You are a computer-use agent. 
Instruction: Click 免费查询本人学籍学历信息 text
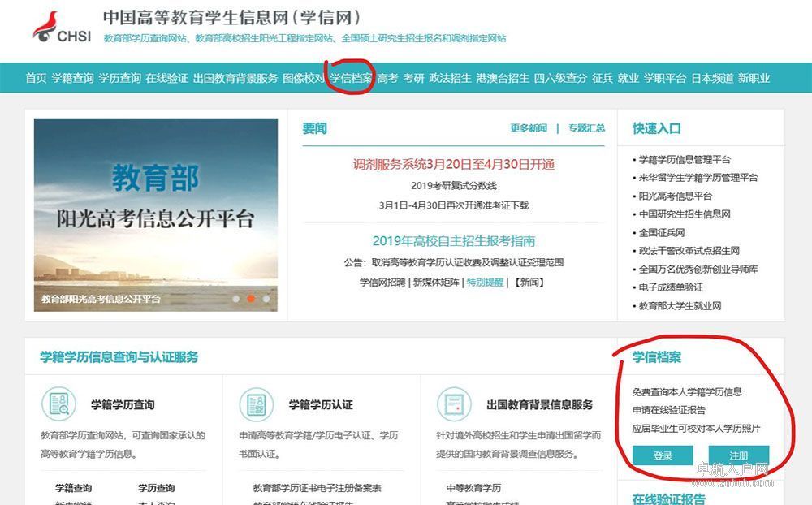(687, 391)
